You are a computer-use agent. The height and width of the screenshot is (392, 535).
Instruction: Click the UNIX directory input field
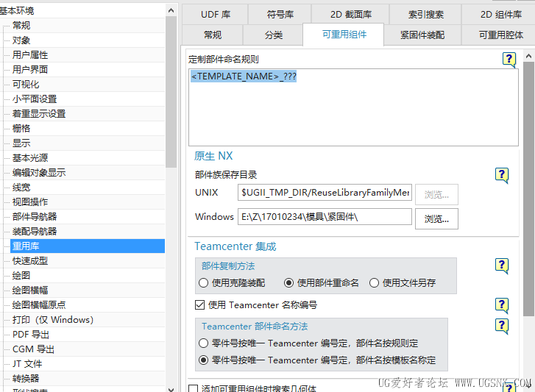[325, 193]
